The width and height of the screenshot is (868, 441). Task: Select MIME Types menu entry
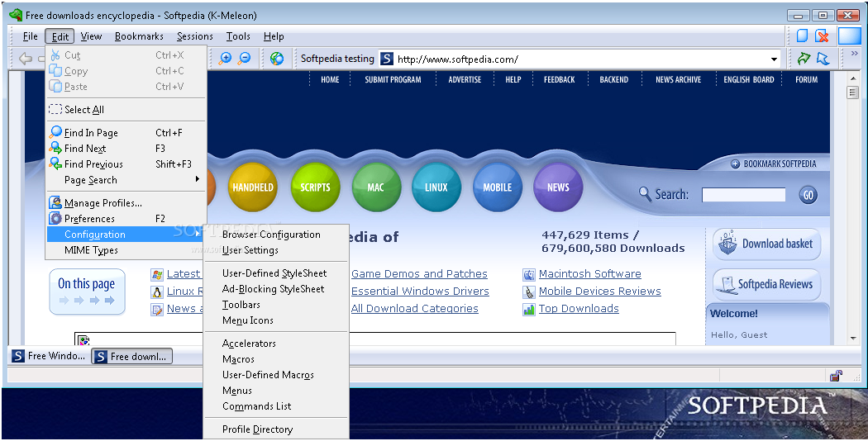tap(126, 250)
